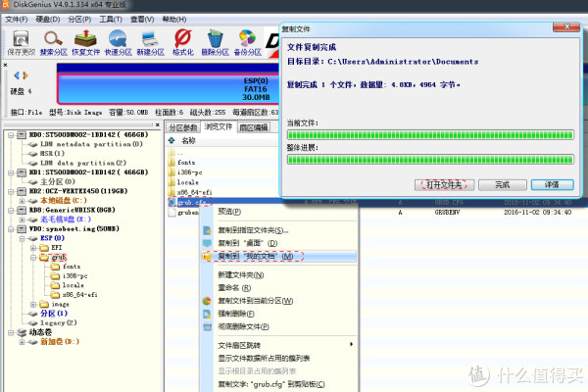The width and height of the screenshot is (588, 392).
Task: Open the 文件扇区跳转 submenu
Action: tap(279, 345)
